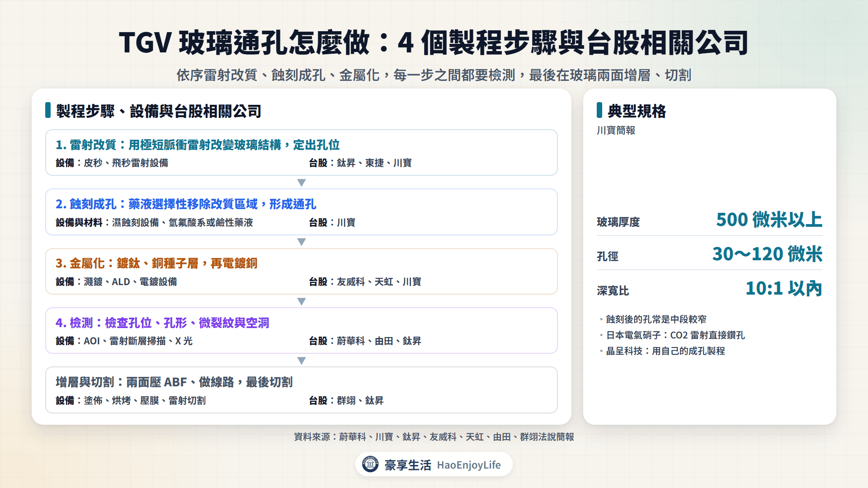Viewport: 868px width, 488px height.
Task: Select the value 500 微米以上
Action: 769,220
